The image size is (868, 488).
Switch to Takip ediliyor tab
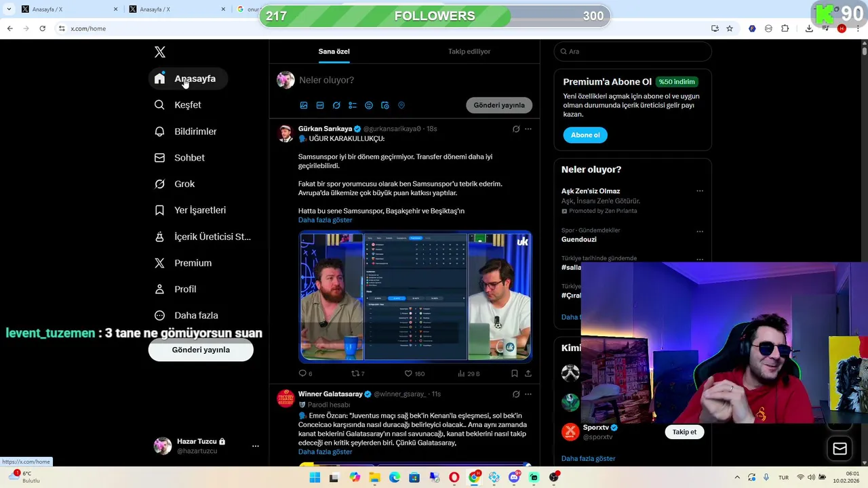[x=469, y=52]
